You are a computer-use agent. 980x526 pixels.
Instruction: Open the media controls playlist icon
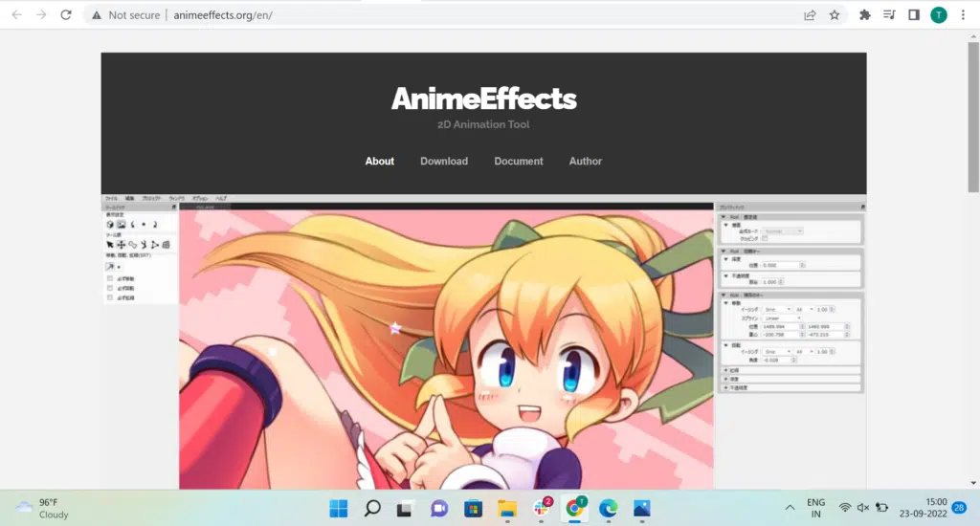coord(889,15)
